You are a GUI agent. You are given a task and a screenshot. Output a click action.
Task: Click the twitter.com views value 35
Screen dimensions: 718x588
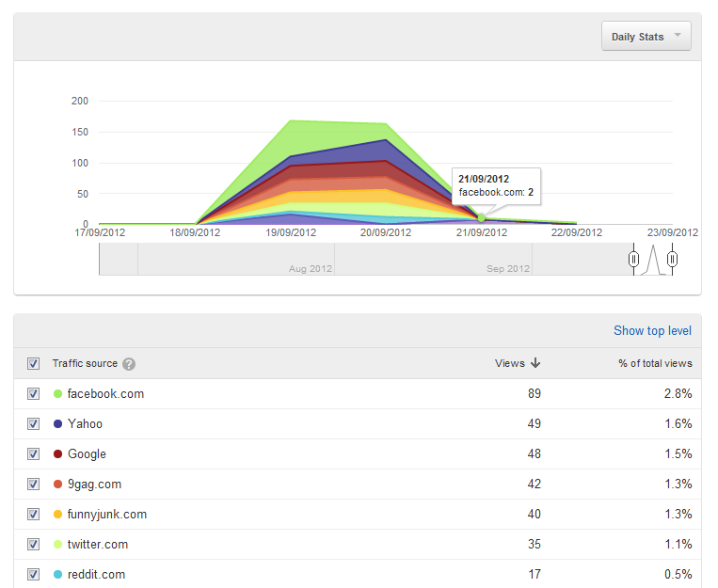click(x=535, y=545)
